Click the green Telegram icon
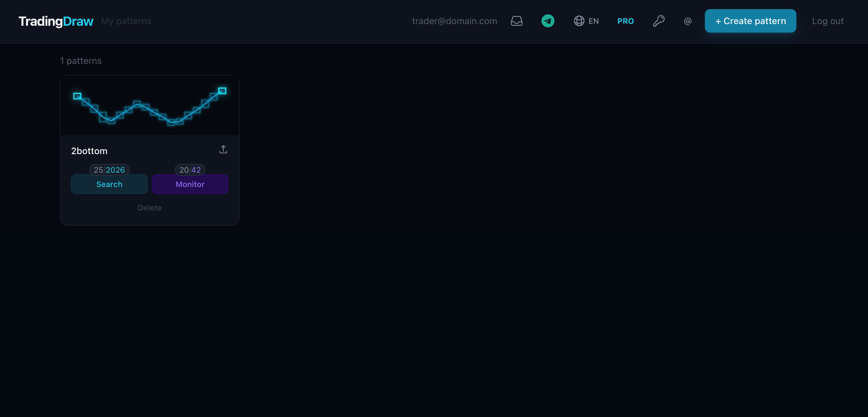The image size is (868, 417). 548,21
